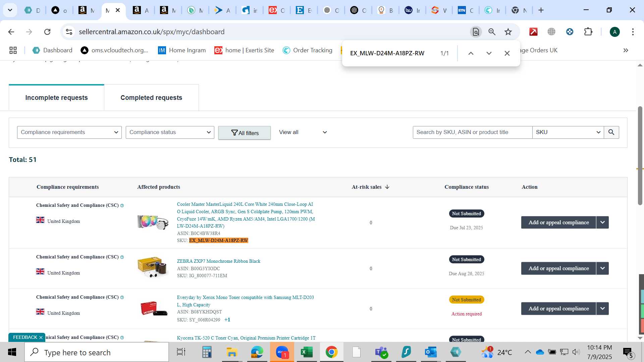Screen dimensions: 644x362
Task: Click +1 more SKUs on Xerox row
Action: (227, 320)
